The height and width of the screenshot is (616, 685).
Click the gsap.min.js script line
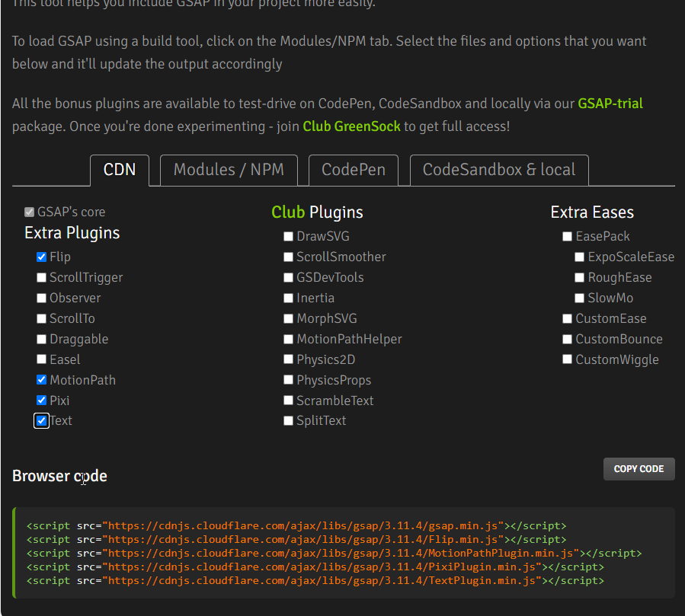(296, 526)
